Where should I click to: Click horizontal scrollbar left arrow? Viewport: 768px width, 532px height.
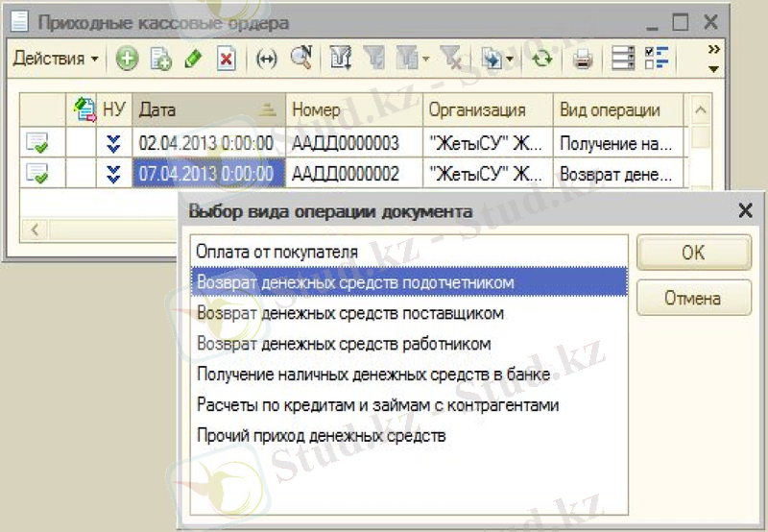click(x=35, y=230)
